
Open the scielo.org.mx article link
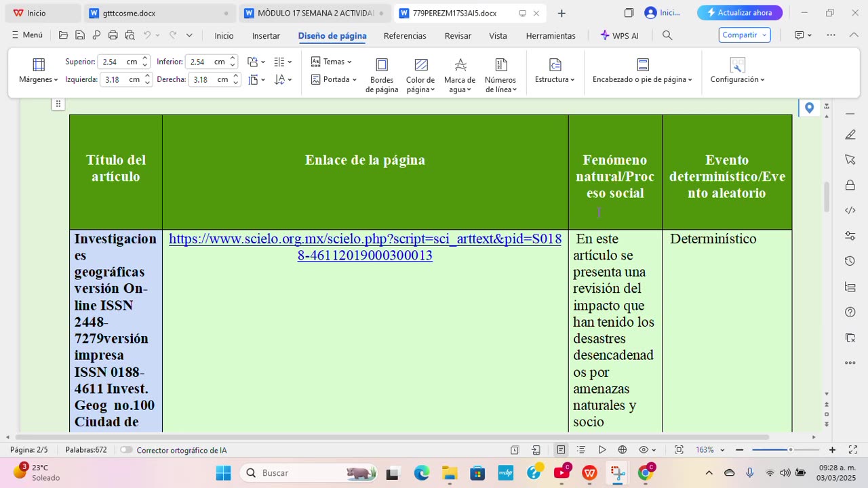tap(365, 247)
